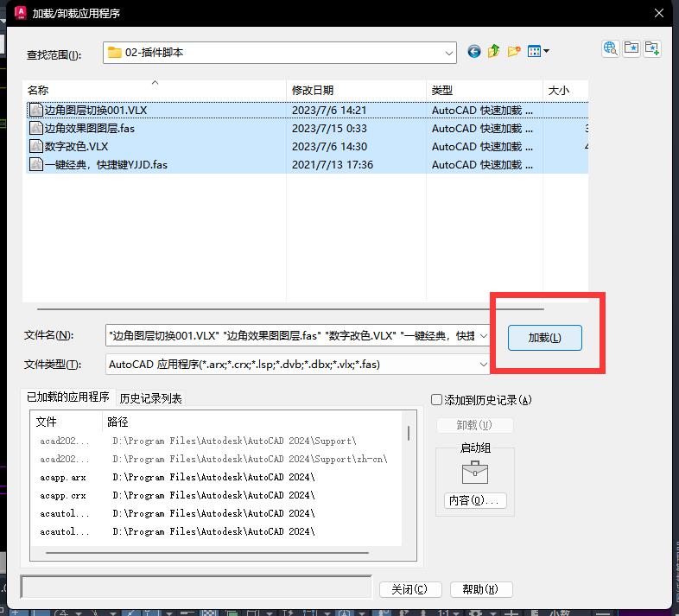Select loaded app acapp.crx row
The height and width of the screenshot is (616, 679).
[217, 495]
